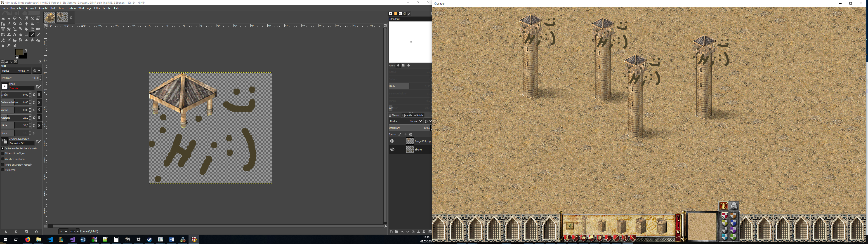Tick the Steigernd checkbox
The width and height of the screenshot is (868, 244).
coord(3,170)
